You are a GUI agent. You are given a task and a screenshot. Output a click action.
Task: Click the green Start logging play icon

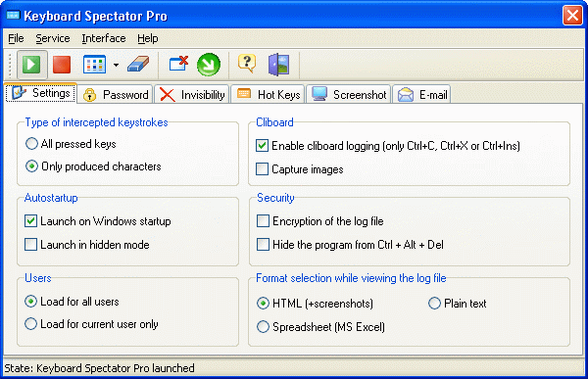tap(31, 65)
